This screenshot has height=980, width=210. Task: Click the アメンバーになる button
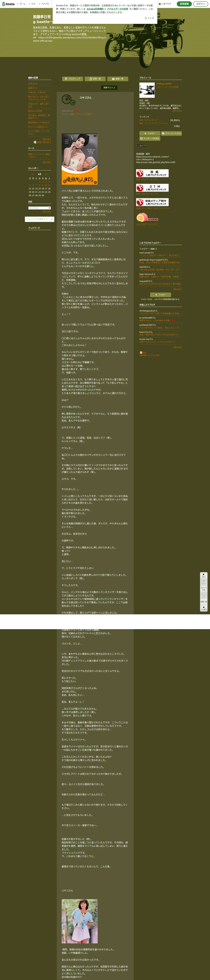click(172, 134)
